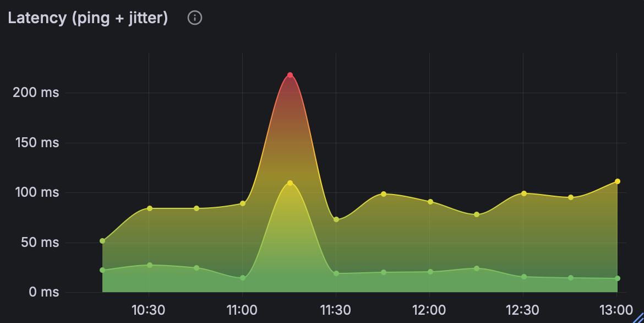
Task: Select the upper series point at 11:00
Action: coord(243,203)
